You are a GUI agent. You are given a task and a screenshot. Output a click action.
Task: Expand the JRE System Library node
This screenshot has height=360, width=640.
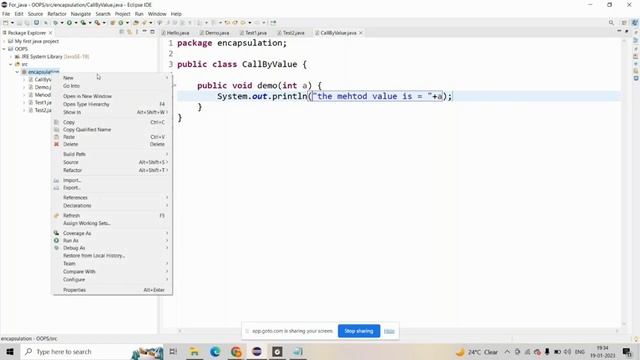click(x=11, y=56)
